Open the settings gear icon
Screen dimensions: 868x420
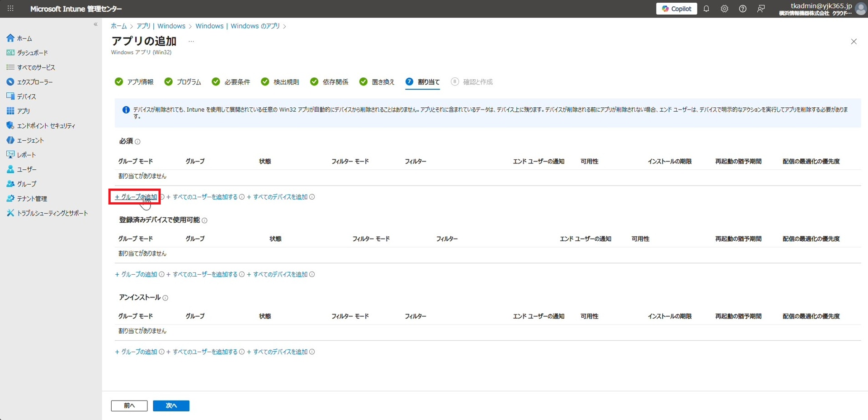click(724, 9)
